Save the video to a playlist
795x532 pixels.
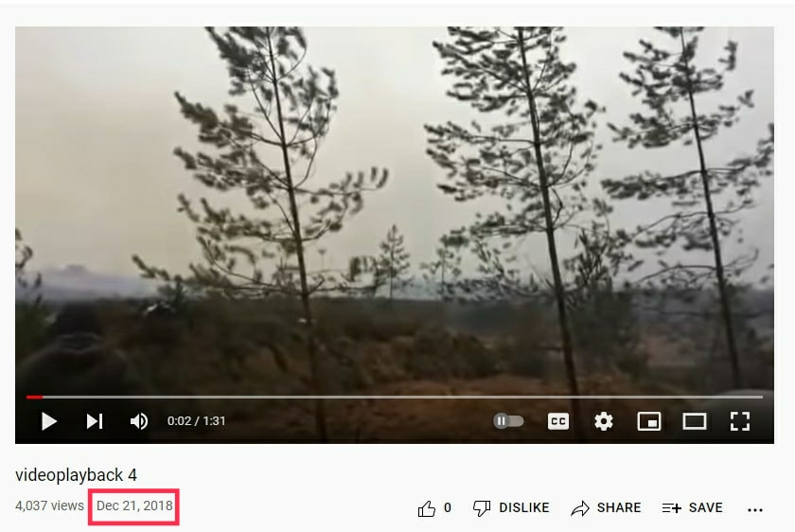(x=693, y=508)
